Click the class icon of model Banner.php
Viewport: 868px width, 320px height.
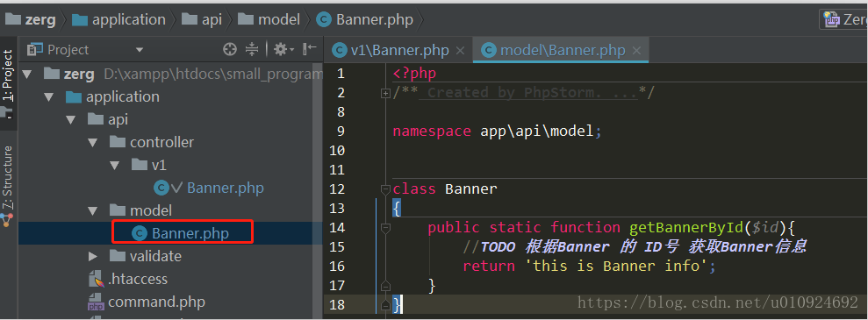[140, 233]
